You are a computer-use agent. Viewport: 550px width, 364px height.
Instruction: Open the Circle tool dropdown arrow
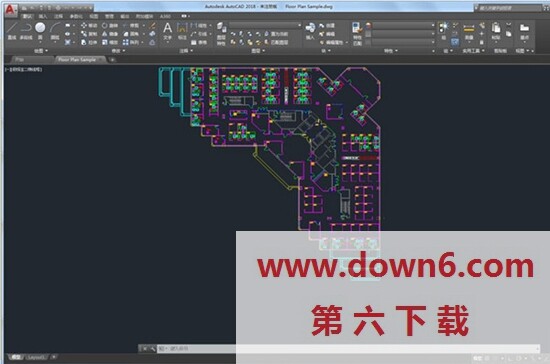pyautogui.click(x=40, y=43)
